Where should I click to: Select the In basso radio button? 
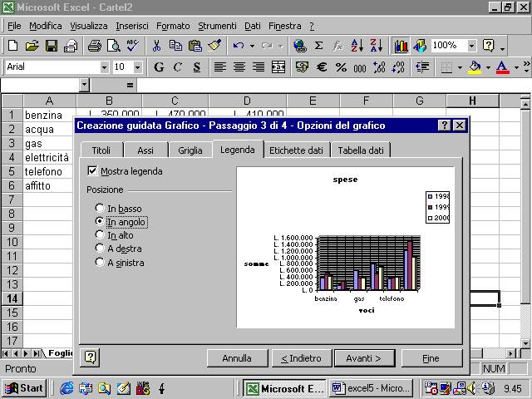pyautogui.click(x=100, y=208)
